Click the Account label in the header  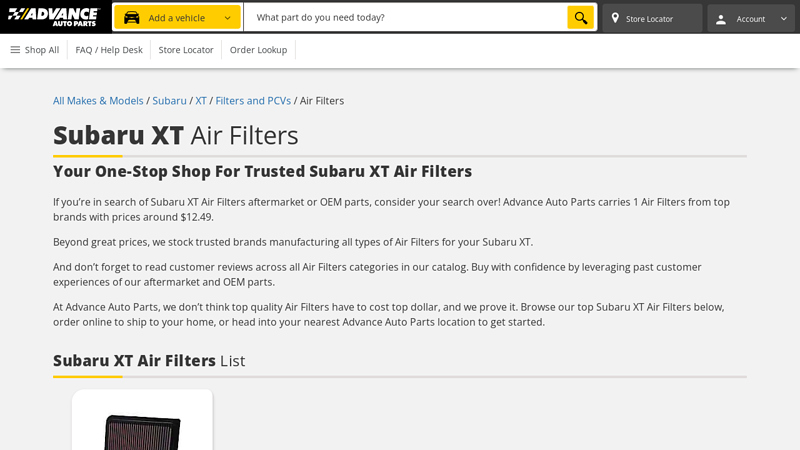point(751,19)
